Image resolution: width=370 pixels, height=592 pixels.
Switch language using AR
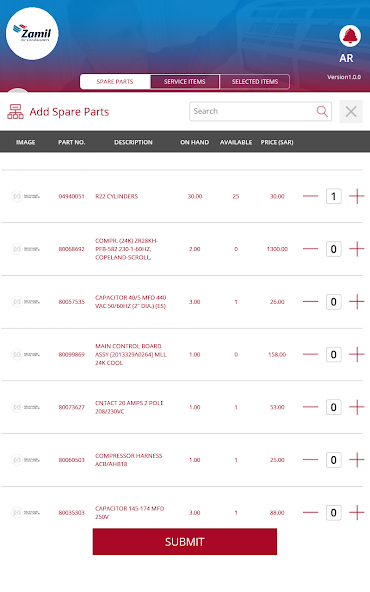[346, 58]
